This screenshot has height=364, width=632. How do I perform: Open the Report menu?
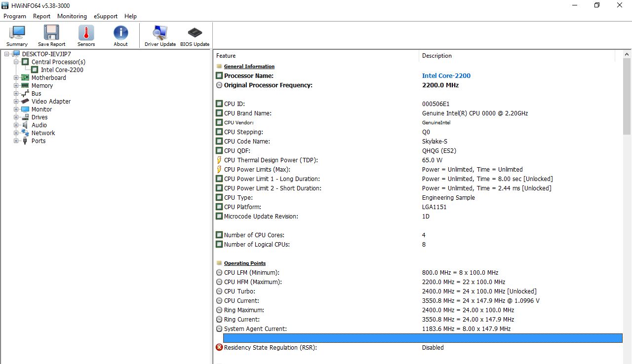[x=42, y=16]
